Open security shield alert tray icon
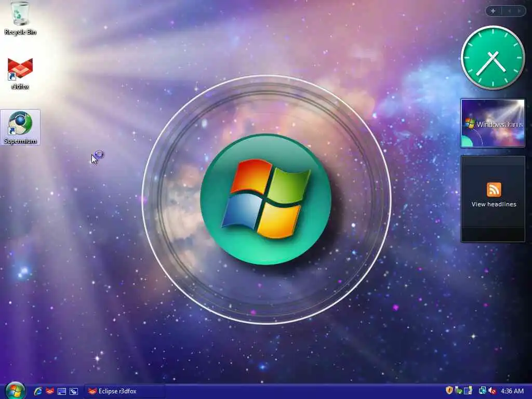532x399 pixels. pyautogui.click(x=449, y=391)
